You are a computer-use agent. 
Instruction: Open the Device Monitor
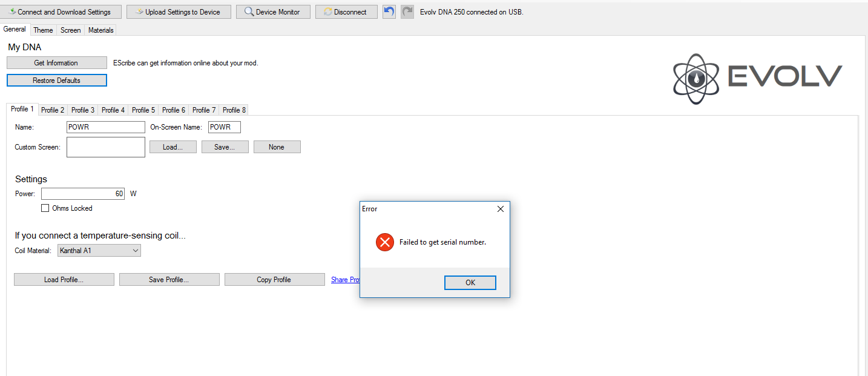coord(273,12)
